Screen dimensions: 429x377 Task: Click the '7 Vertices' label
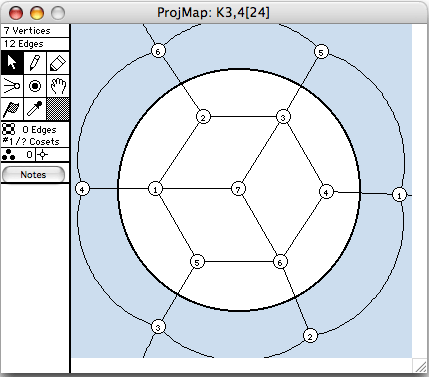point(27,31)
